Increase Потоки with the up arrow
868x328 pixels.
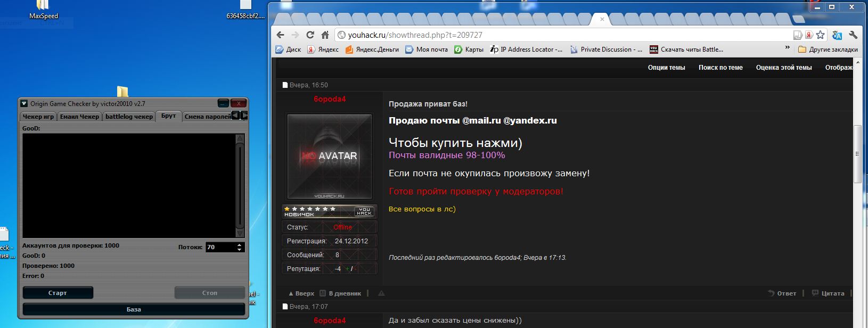click(240, 245)
